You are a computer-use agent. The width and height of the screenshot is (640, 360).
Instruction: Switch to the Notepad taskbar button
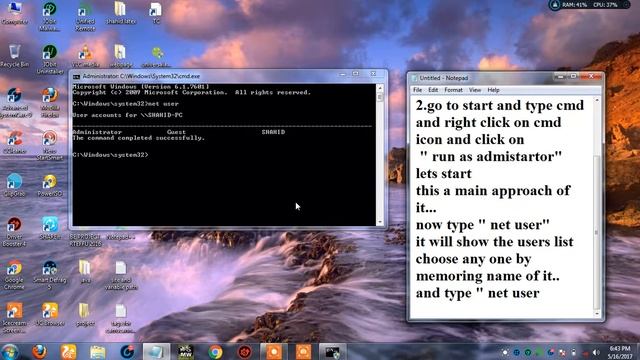point(156,351)
